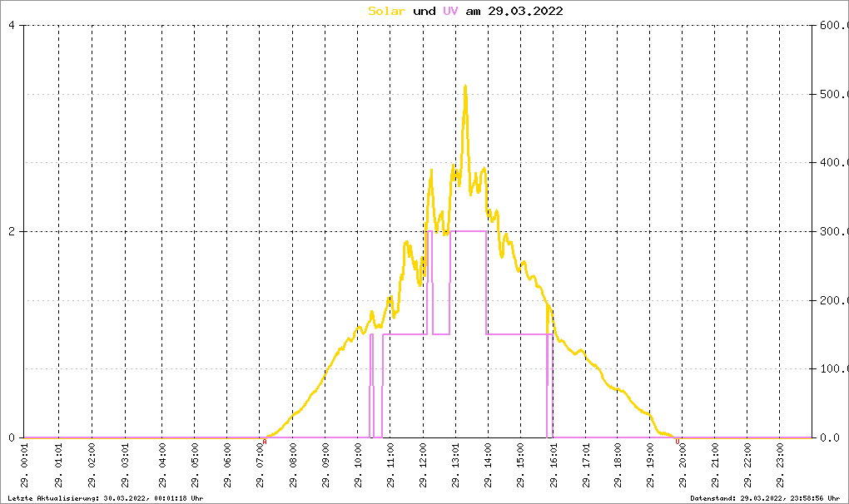The width and height of the screenshot is (849, 504).
Task: Click the time label "29. 03:01"
Action: 126,466
